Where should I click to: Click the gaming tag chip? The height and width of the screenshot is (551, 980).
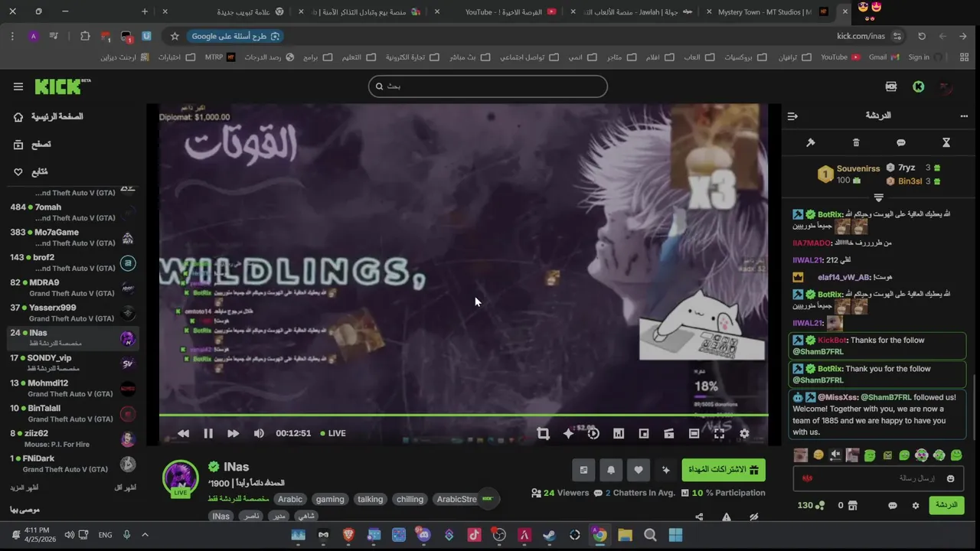[x=330, y=499]
